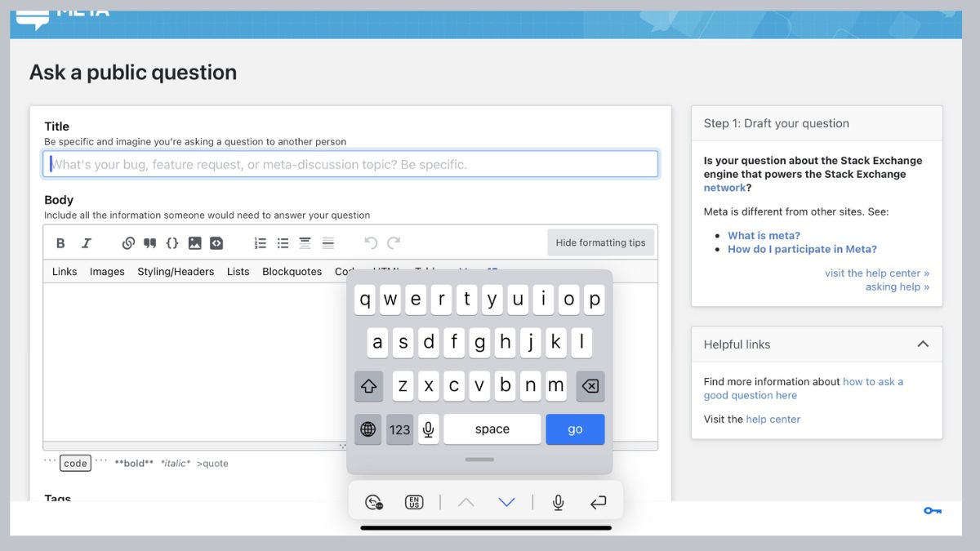
Task: Create a bulleted list
Action: coord(283,243)
